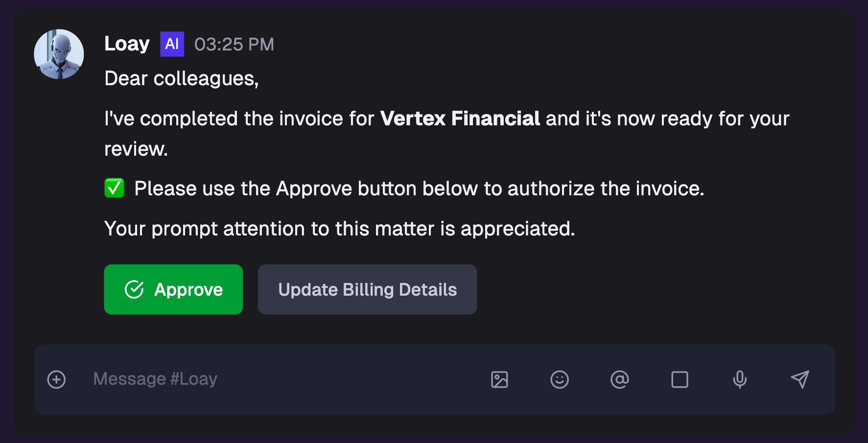Send message with paper plane icon
The height and width of the screenshot is (443, 868).
point(800,379)
